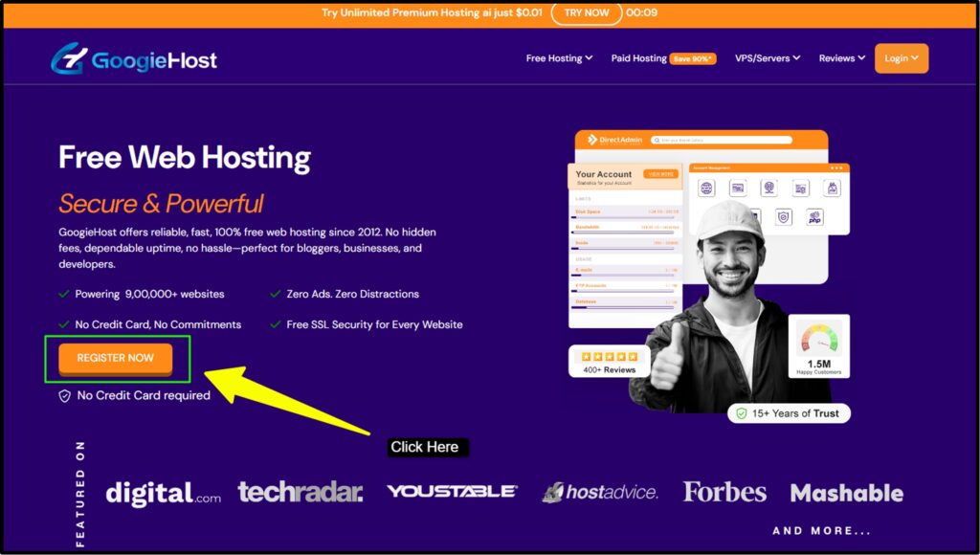The width and height of the screenshot is (980, 555).
Task: Select Paid Hosting in the navigation menu
Action: pyautogui.click(x=638, y=57)
